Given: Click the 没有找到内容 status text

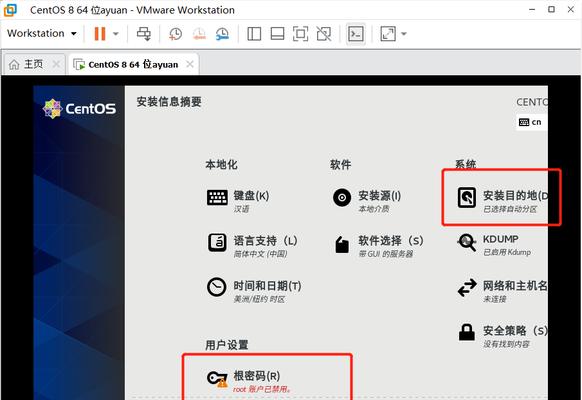Looking at the screenshot, I should click(x=506, y=344).
